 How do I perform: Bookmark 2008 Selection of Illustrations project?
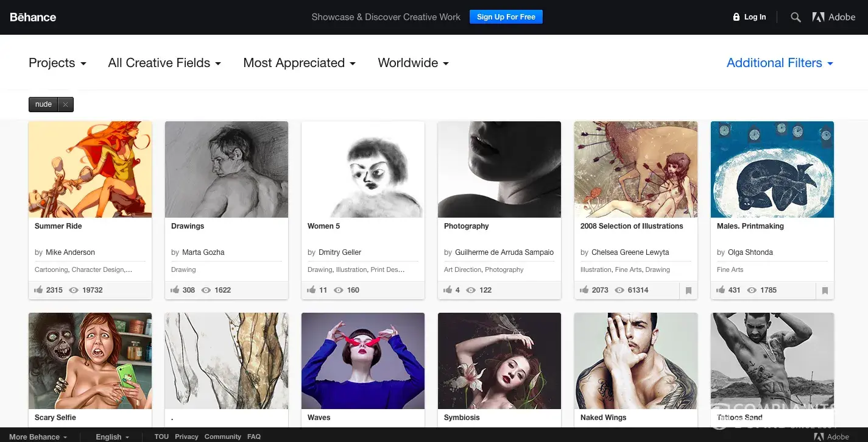tap(688, 291)
